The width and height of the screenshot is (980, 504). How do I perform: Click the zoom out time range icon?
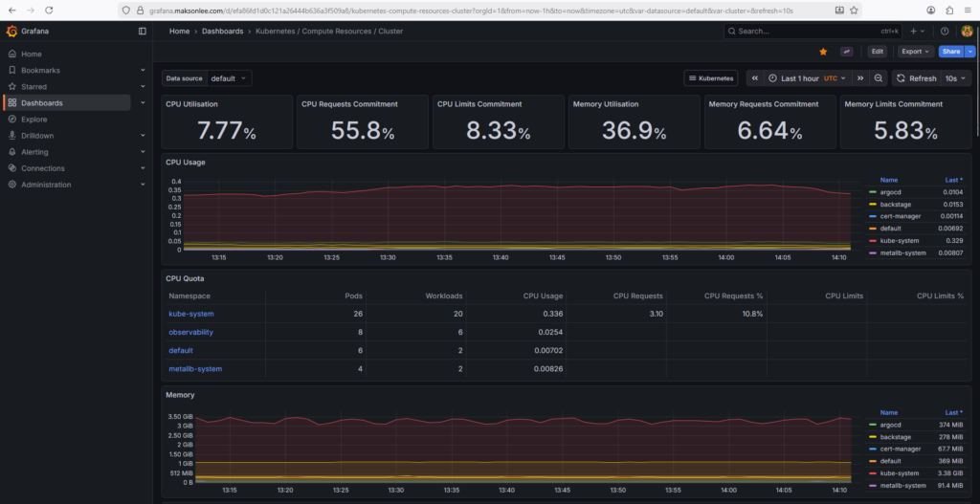[879, 78]
